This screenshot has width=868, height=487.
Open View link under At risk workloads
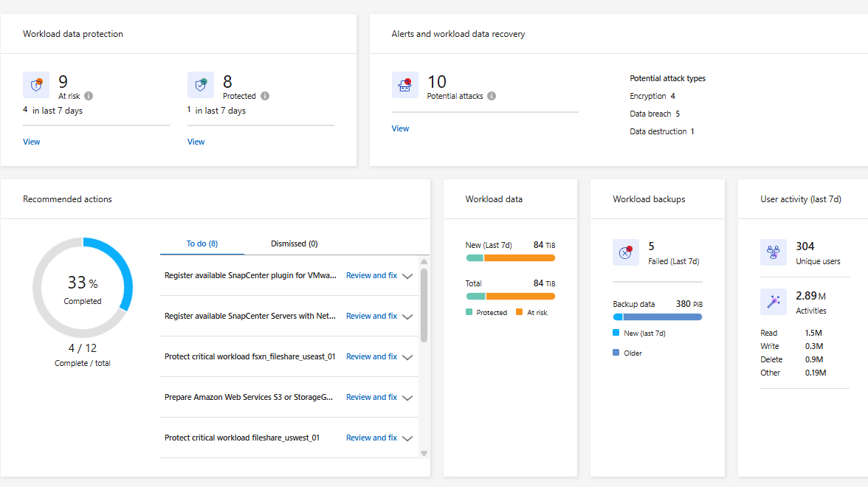coord(32,142)
